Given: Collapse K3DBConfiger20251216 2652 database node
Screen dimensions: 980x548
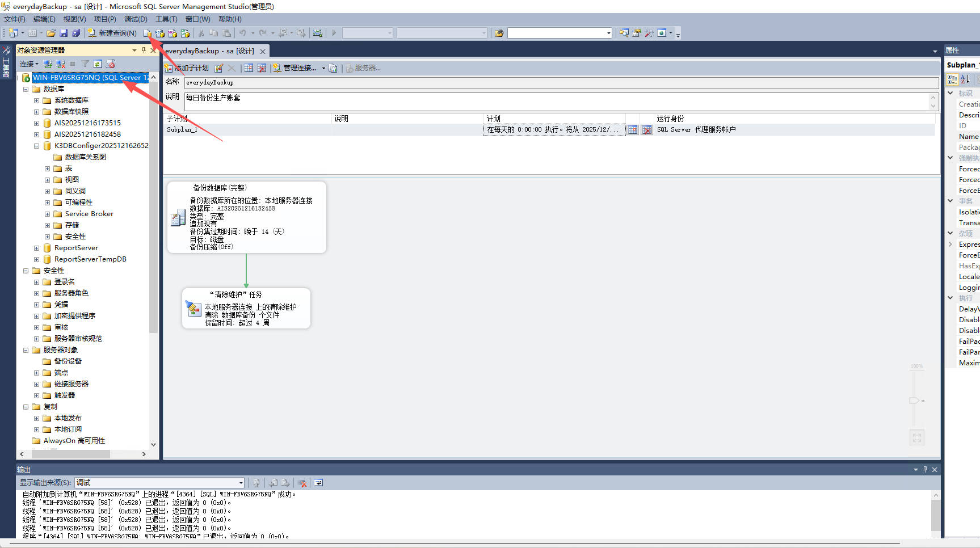Looking at the screenshot, I should 36,146.
